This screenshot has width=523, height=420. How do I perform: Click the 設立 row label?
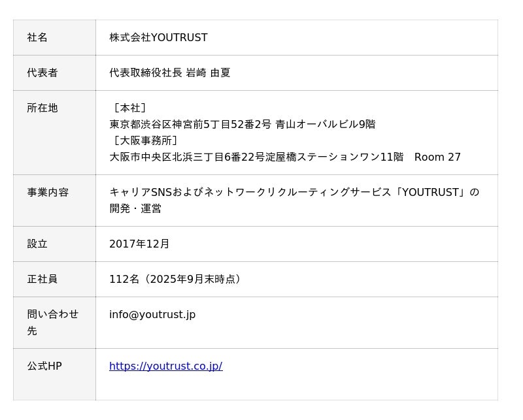37,244
